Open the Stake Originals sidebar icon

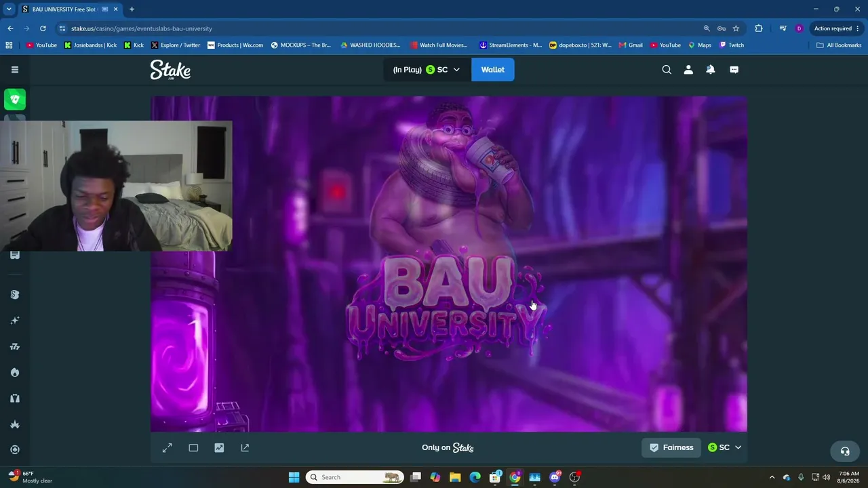[x=15, y=295]
